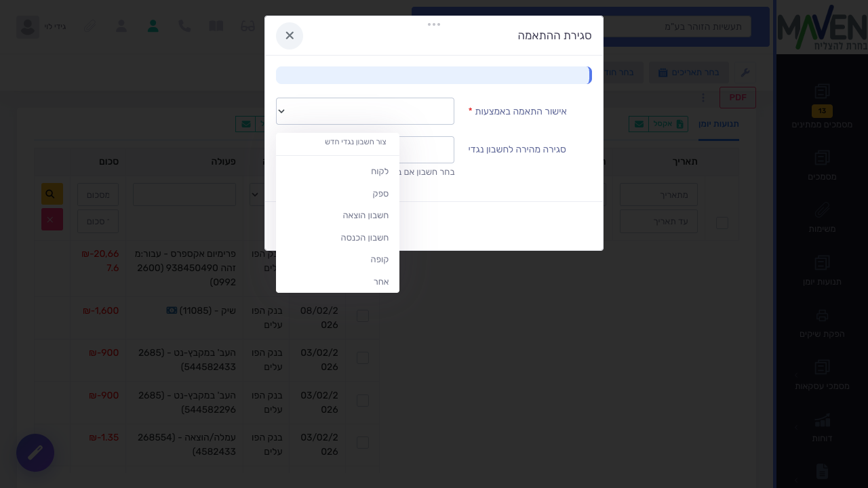Expand the מסמכי עסקאות sidebar arrow
This screenshot has height=488, width=868.
pyautogui.click(x=796, y=375)
